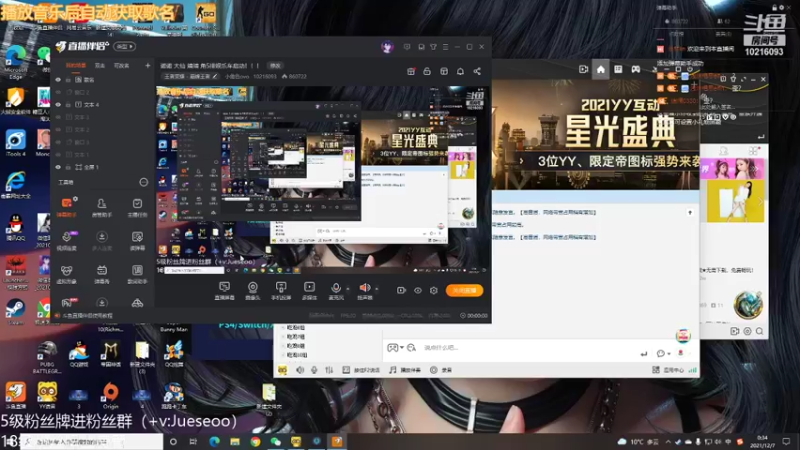Viewport: 800px width, 450px height.
Task: Add a 多媒体 media source
Action: (x=309, y=290)
